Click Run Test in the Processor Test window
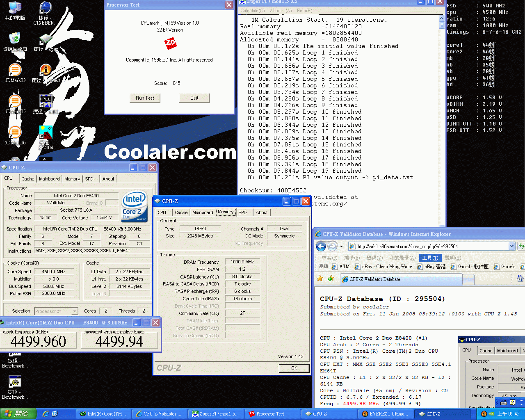Screen dimensions: 525x420 coord(145,98)
